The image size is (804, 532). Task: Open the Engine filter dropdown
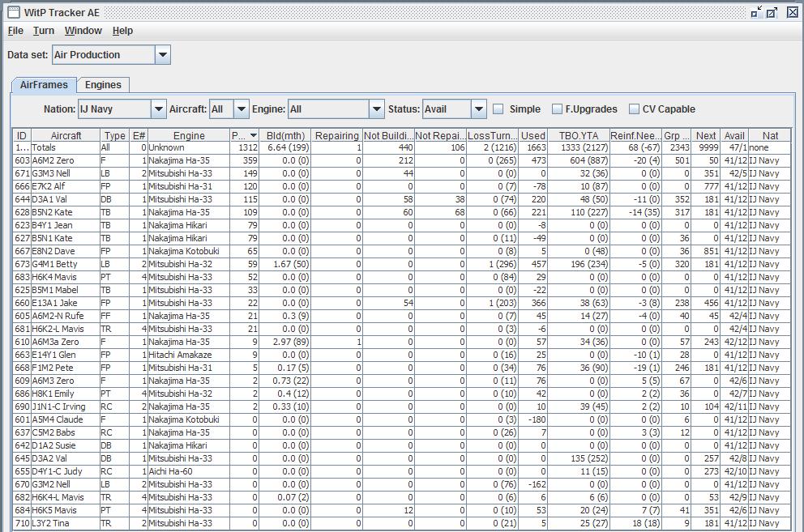click(376, 109)
